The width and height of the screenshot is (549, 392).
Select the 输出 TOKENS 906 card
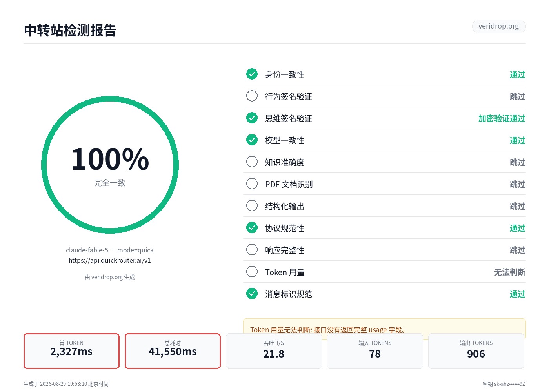(x=476, y=351)
